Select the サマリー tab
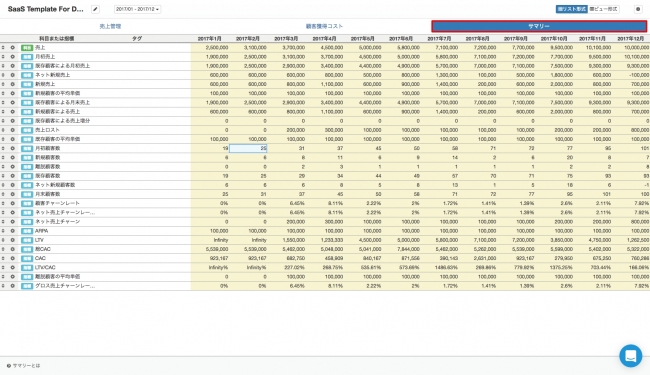Image resolution: width=650 pixels, height=375 pixels. point(539,26)
